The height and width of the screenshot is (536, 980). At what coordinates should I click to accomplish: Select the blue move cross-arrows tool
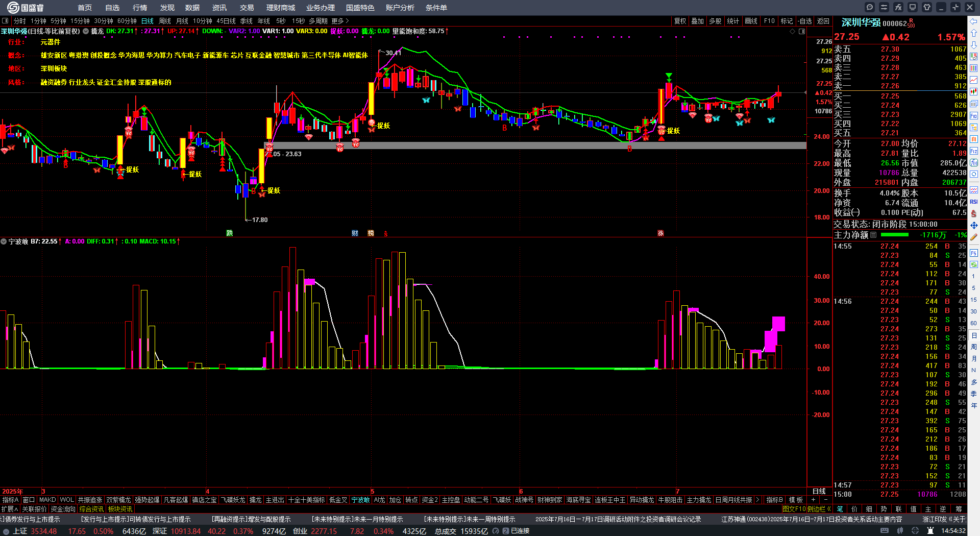pyautogui.click(x=974, y=225)
